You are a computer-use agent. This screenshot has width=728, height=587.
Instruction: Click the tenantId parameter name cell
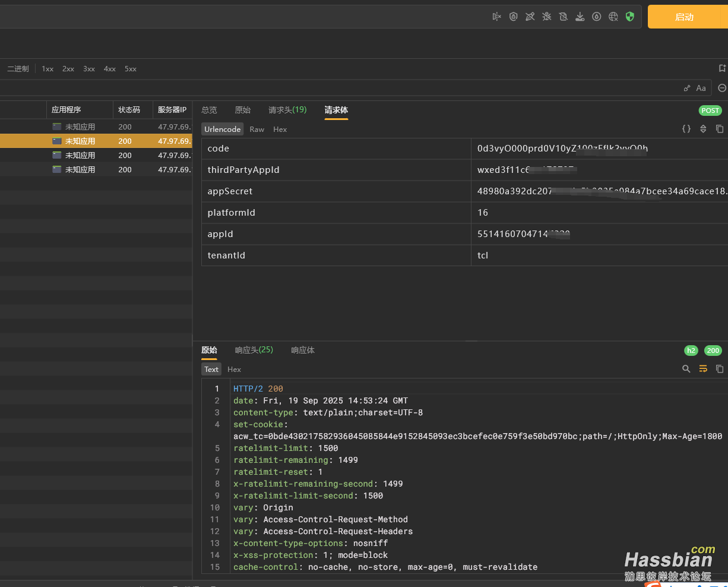[x=336, y=255]
